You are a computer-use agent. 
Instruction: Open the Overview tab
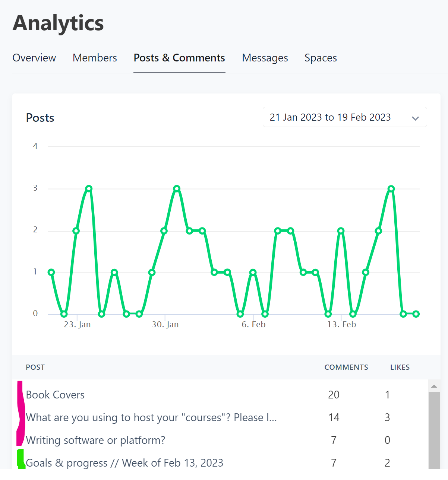click(x=34, y=58)
